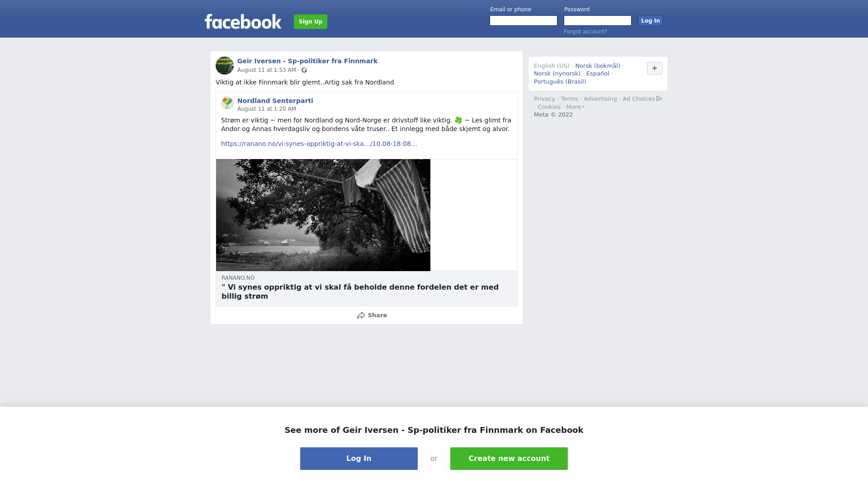Image resolution: width=868 pixels, height=488 pixels.
Task: Click Create new account button
Action: coord(509,459)
